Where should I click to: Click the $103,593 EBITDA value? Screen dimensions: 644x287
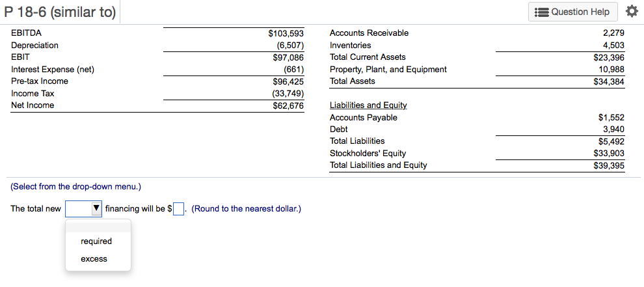pos(286,33)
